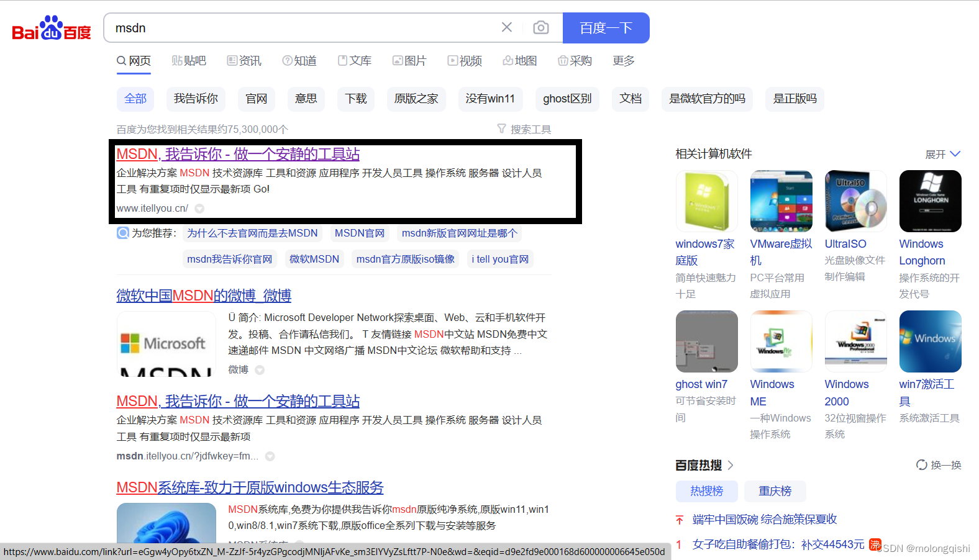
Task: Open the win7激活工具 thumbnail
Action: pos(931,341)
